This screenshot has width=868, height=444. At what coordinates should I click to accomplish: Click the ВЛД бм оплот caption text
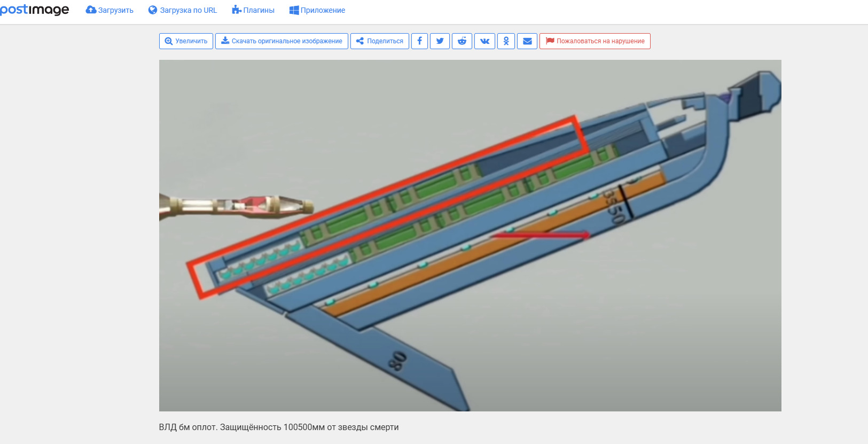278,427
